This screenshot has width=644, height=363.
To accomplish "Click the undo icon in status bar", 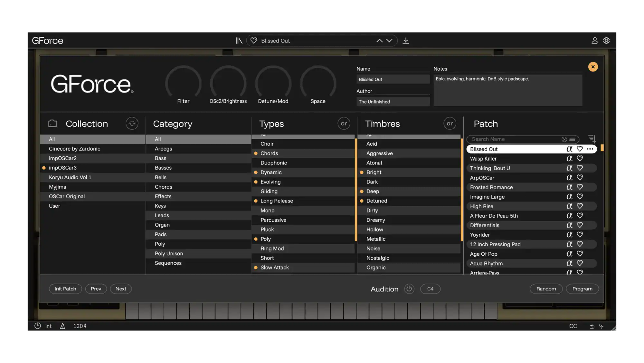I will [592, 326].
